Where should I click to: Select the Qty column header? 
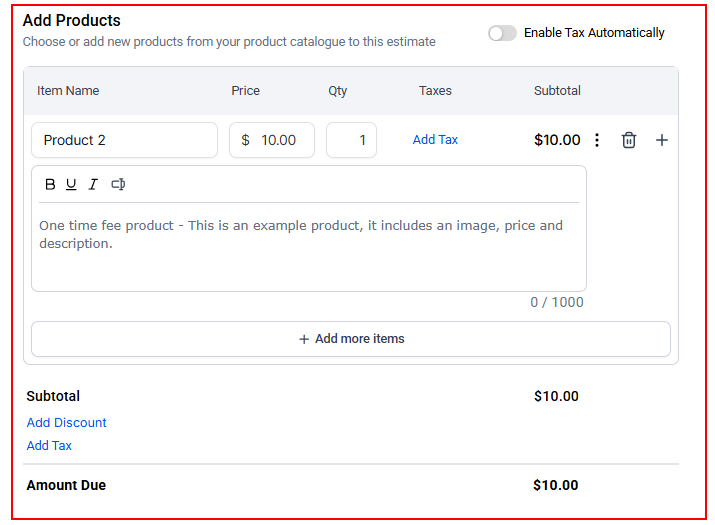point(338,91)
